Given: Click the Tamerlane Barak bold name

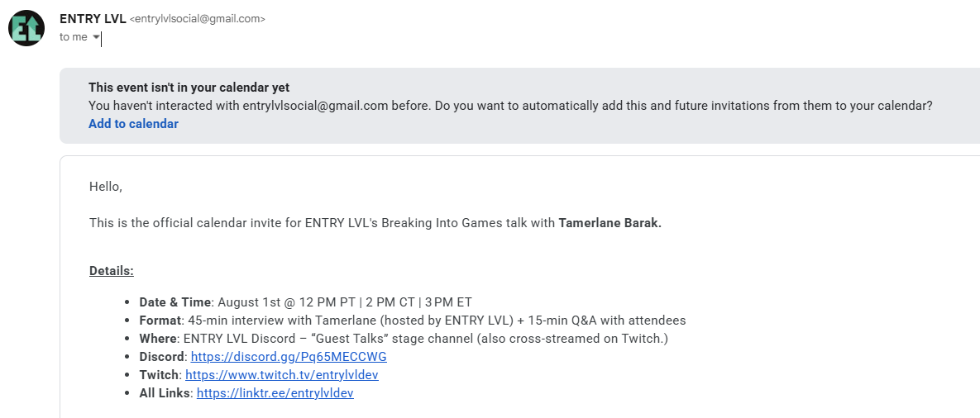Looking at the screenshot, I should [610, 223].
